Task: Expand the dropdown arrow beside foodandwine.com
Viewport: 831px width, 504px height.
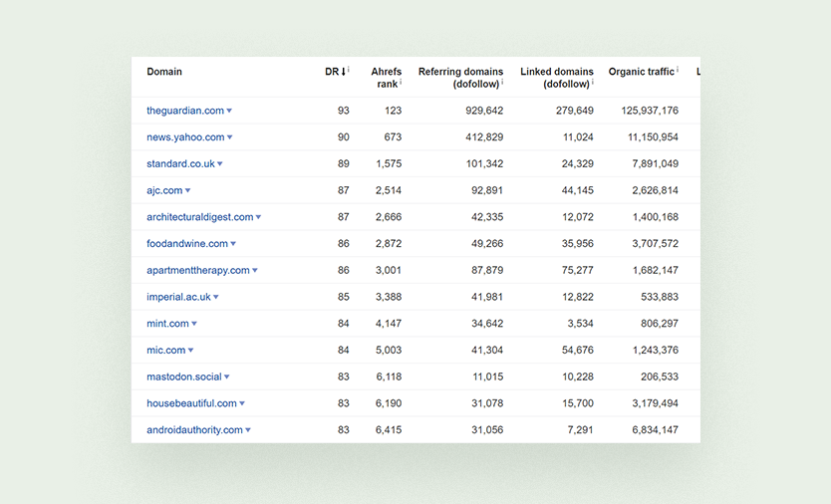Action: (233, 244)
